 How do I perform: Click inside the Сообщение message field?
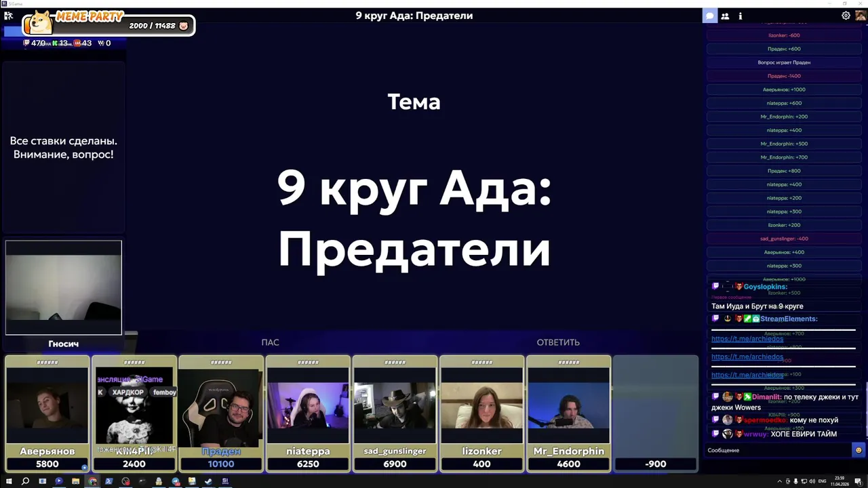point(778,450)
